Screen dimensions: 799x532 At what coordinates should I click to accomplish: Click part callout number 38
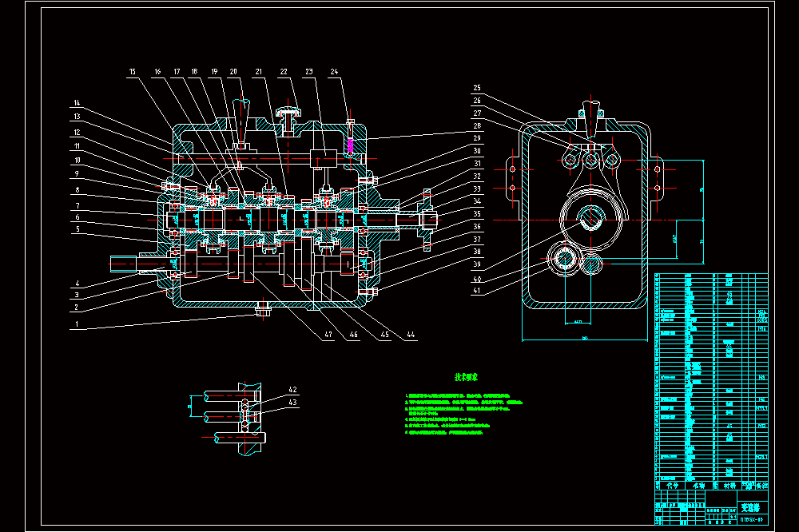point(477,252)
